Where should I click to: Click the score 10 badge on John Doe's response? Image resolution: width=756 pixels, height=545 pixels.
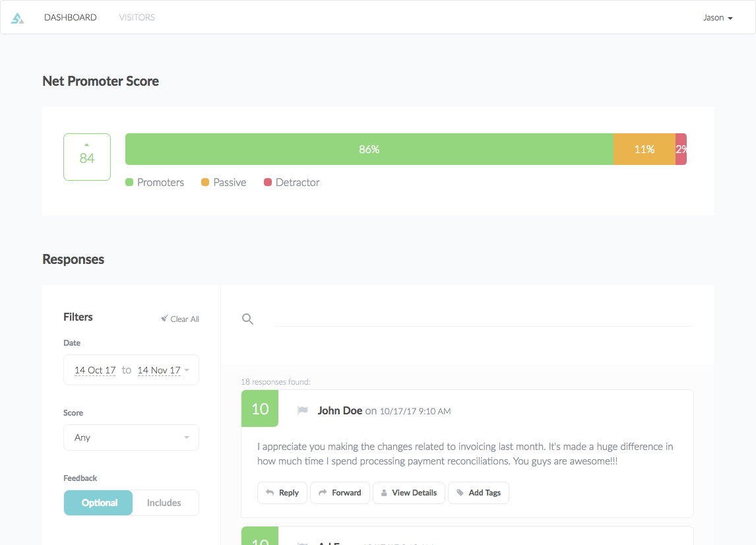pyautogui.click(x=260, y=408)
